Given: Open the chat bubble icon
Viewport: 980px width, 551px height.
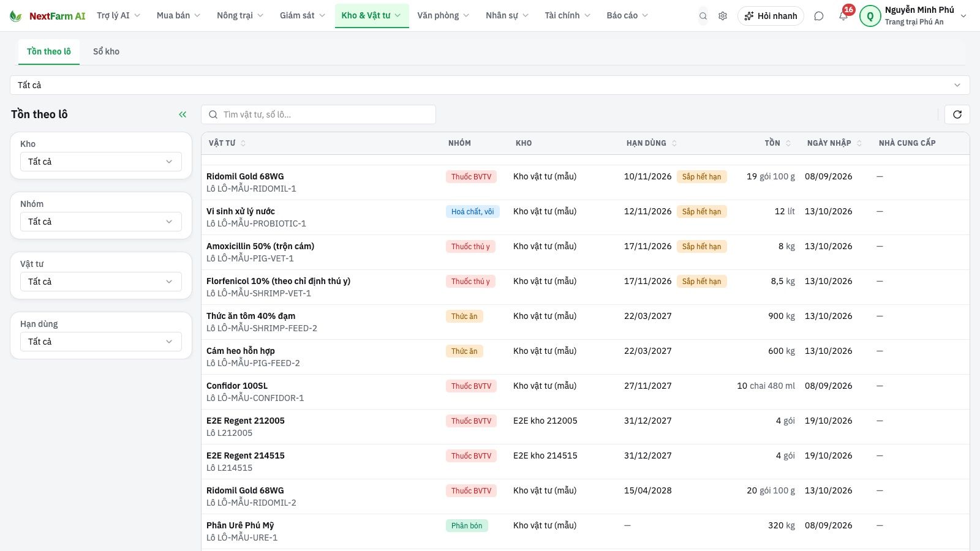Looking at the screenshot, I should click(x=819, y=16).
